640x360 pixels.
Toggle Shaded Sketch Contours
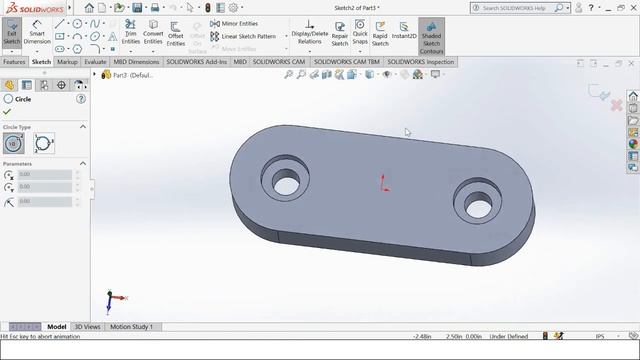pyautogui.click(x=431, y=37)
